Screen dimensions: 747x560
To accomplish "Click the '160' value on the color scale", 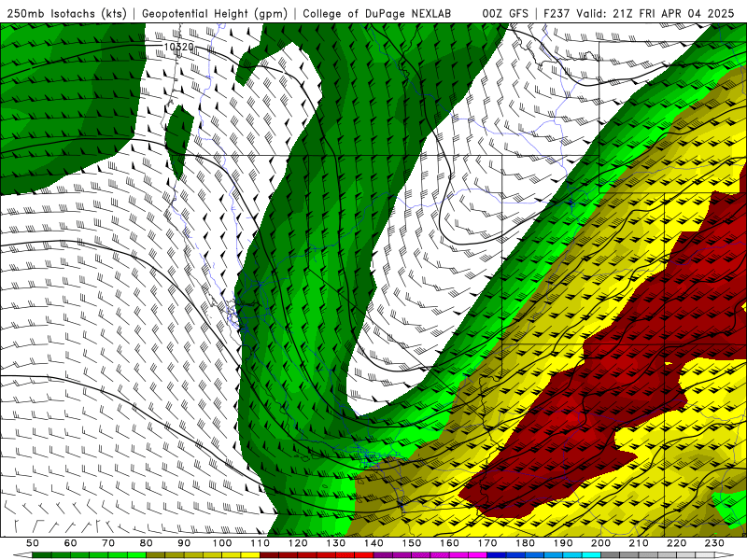I will tap(449, 543).
